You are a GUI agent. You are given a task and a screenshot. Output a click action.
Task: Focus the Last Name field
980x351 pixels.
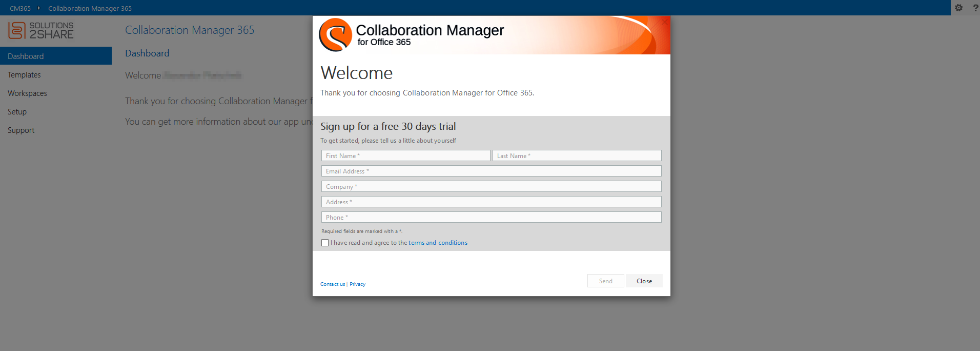[x=577, y=155]
